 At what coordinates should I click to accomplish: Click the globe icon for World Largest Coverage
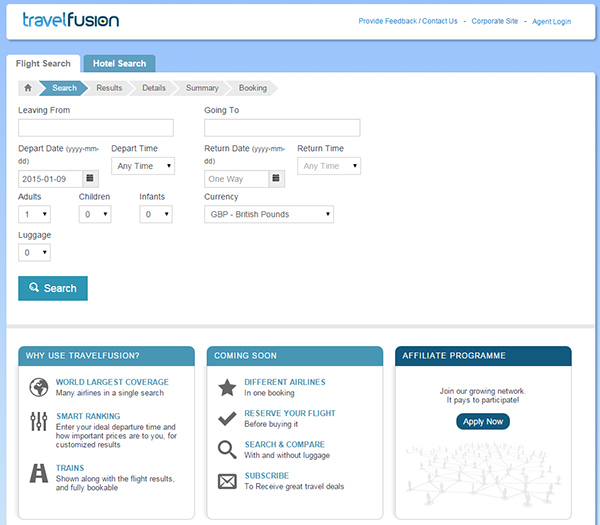coord(39,387)
